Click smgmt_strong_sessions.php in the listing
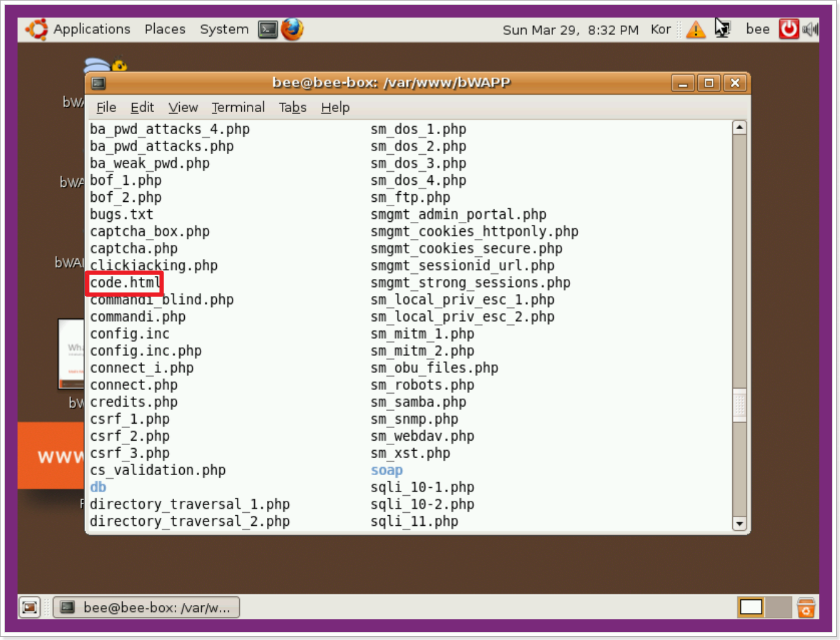Screen dimensions: 840x640 click(470, 283)
